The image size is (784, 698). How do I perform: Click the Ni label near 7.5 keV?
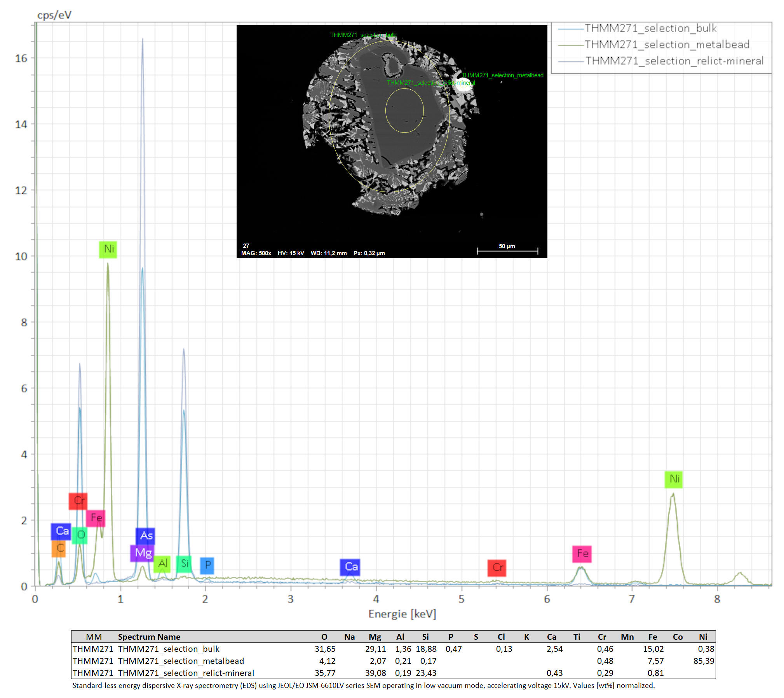(673, 479)
